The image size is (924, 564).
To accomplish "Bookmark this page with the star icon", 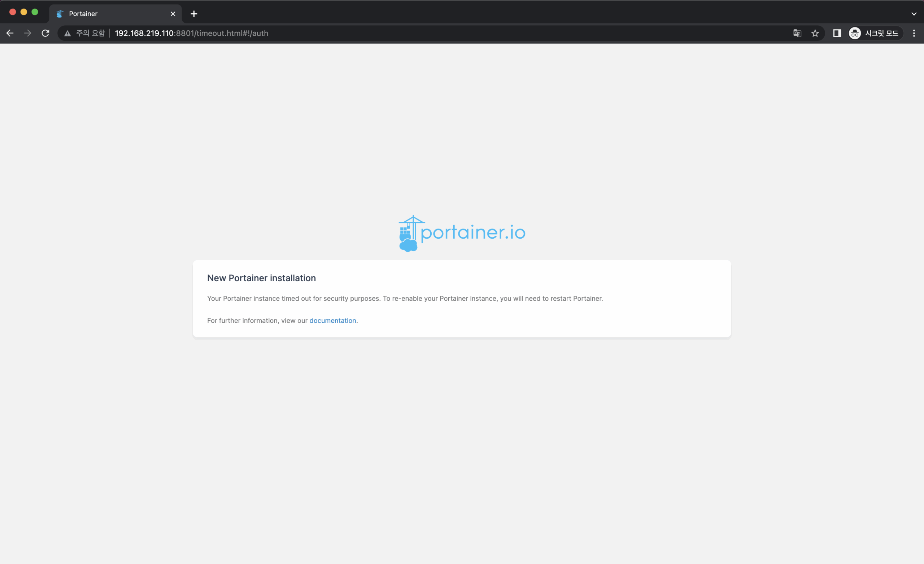I will click(815, 33).
